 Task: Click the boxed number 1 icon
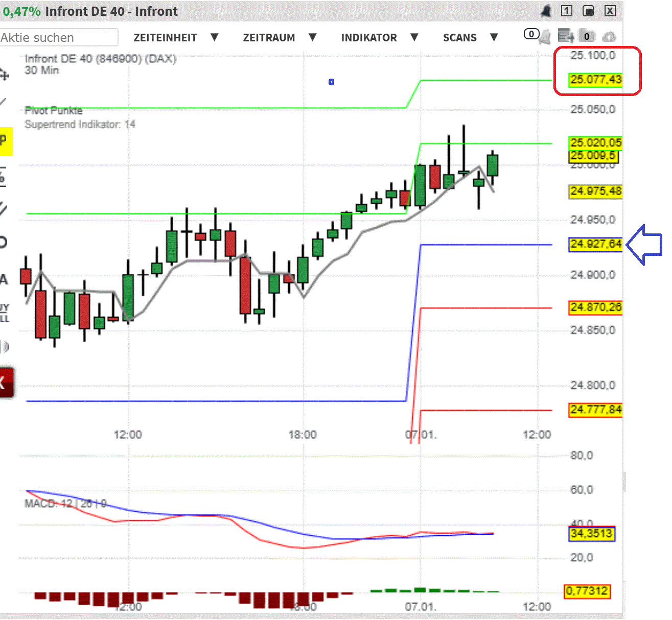pyautogui.click(x=567, y=11)
